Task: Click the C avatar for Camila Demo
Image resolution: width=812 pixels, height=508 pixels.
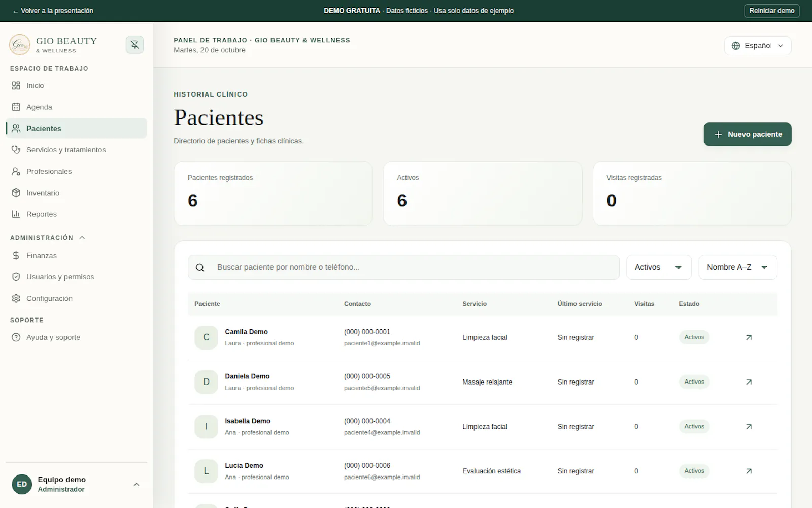Action: pyautogui.click(x=207, y=337)
